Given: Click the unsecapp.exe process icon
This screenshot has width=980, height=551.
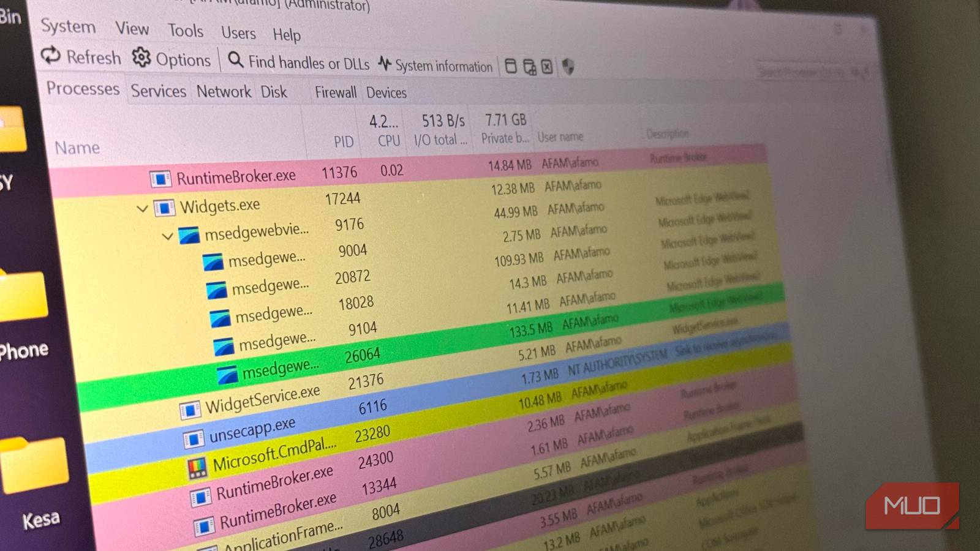Looking at the screenshot, I should (194, 438).
